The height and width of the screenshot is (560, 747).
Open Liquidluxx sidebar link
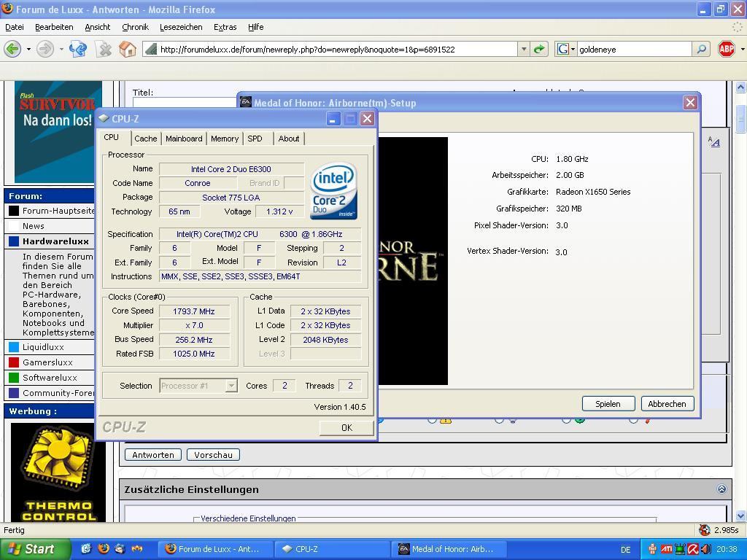tap(43, 346)
